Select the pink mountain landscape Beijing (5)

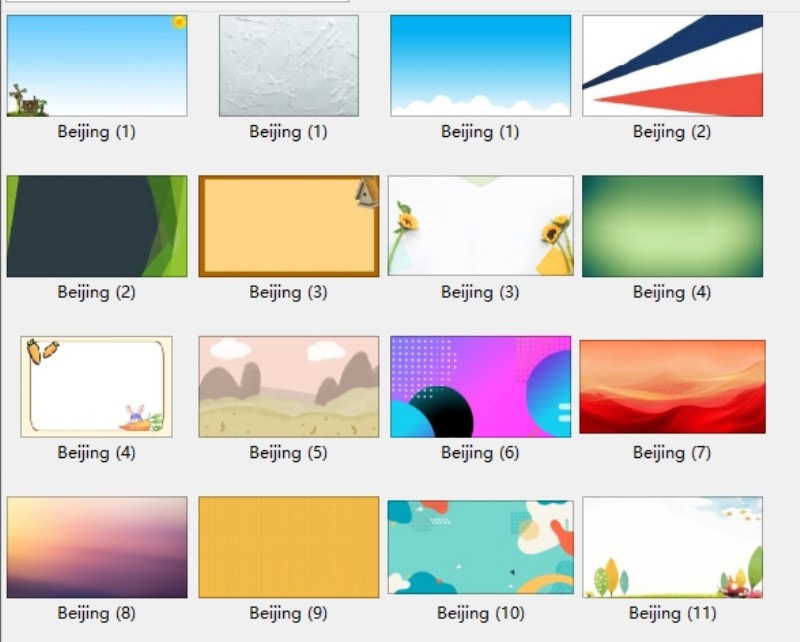point(289,386)
